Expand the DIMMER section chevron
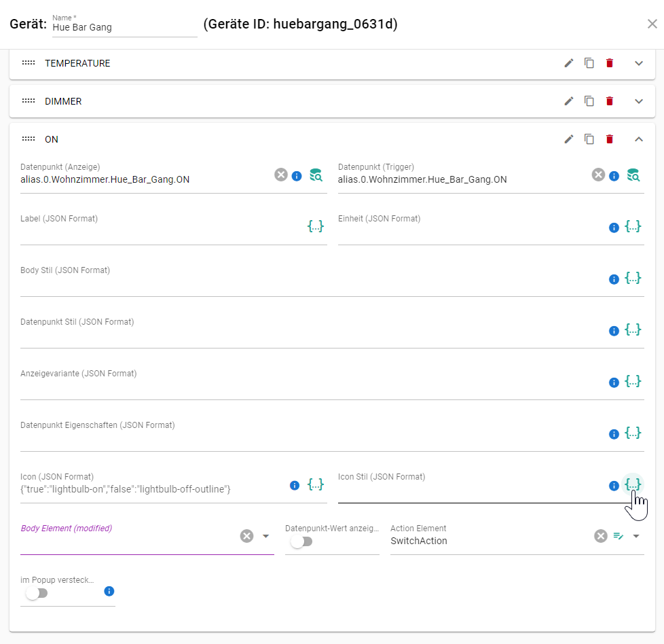This screenshot has height=644, width=664. click(639, 102)
